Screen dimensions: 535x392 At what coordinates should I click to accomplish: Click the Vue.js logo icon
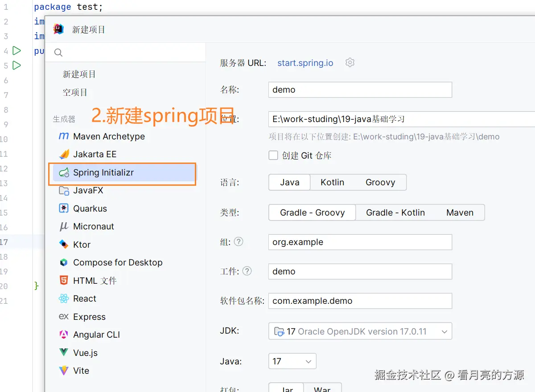coord(64,353)
